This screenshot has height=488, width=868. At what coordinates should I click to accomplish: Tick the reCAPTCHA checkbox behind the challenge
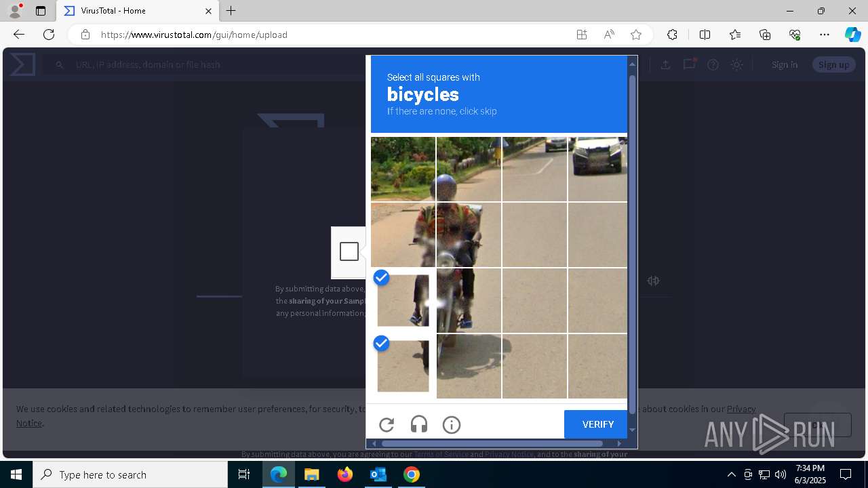tap(349, 251)
